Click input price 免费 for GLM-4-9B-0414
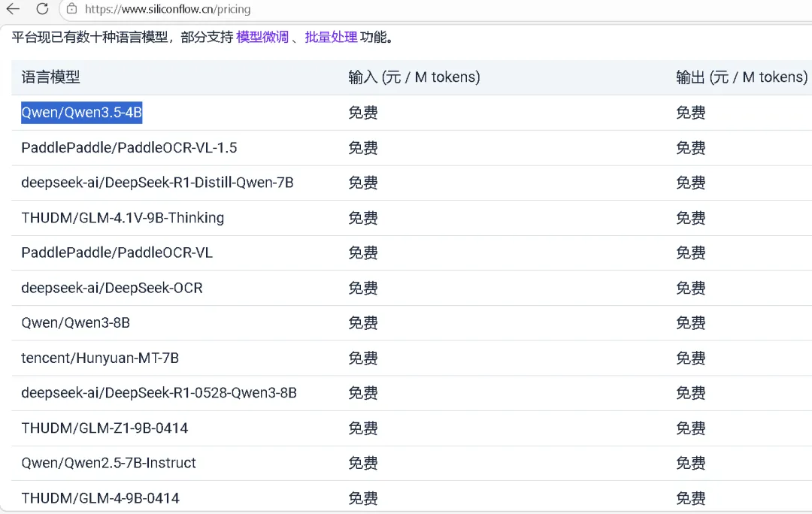Image resolution: width=812 pixels, height=514 pixels. [x=363, y=498]
